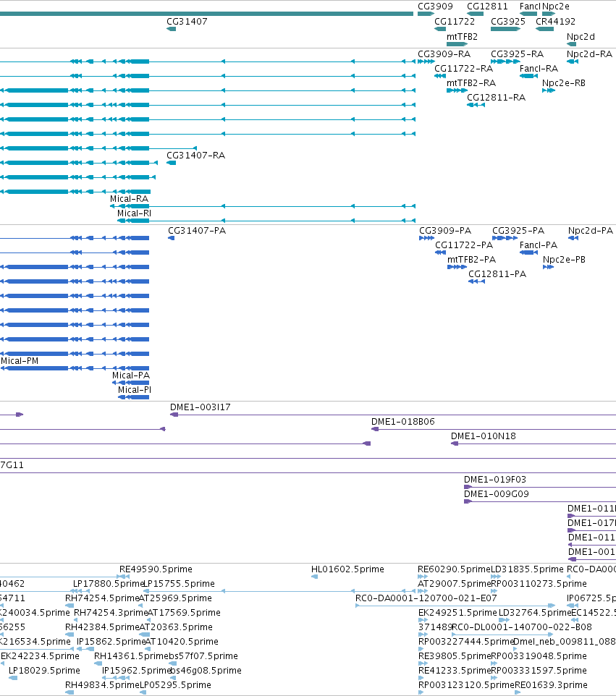
Task: Click the LP18029.5prime EST label
Action: point(44,671)
